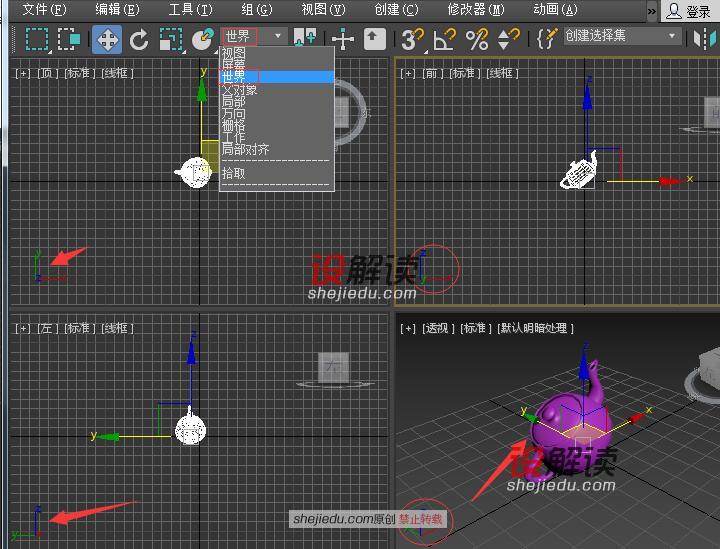Select the Rectangular Selection Region tool

(x=37, y=39)
